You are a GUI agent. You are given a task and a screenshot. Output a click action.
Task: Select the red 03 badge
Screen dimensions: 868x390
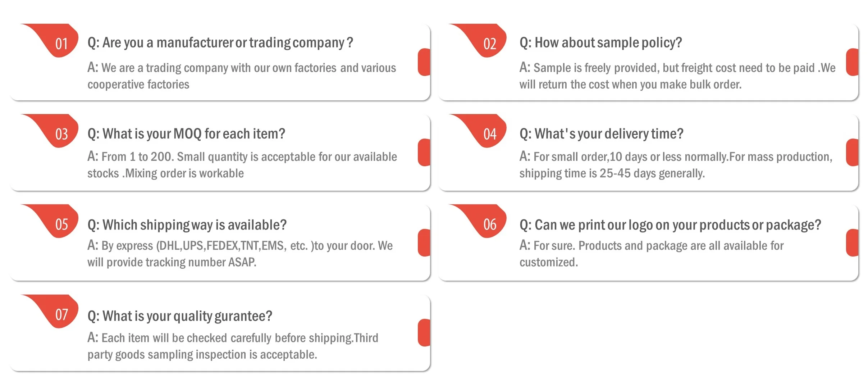coord(61,134)
